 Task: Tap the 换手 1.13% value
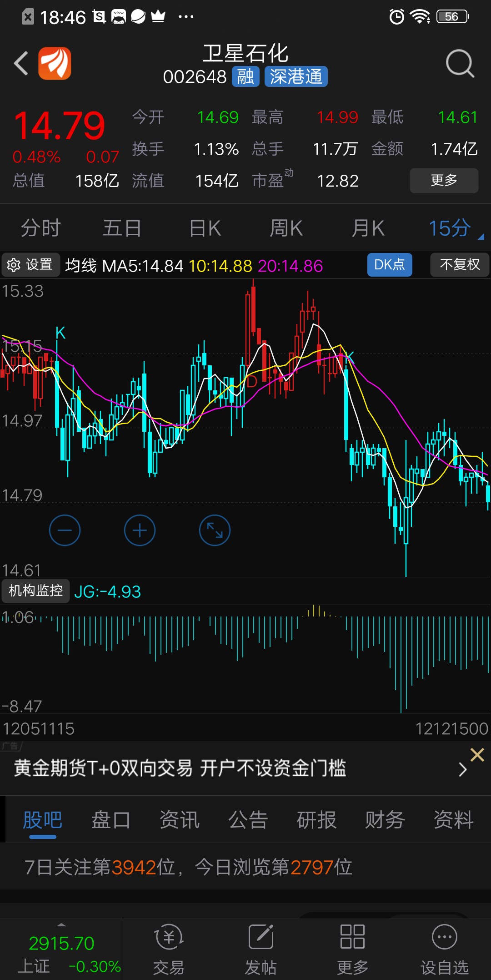coord(216,149)
